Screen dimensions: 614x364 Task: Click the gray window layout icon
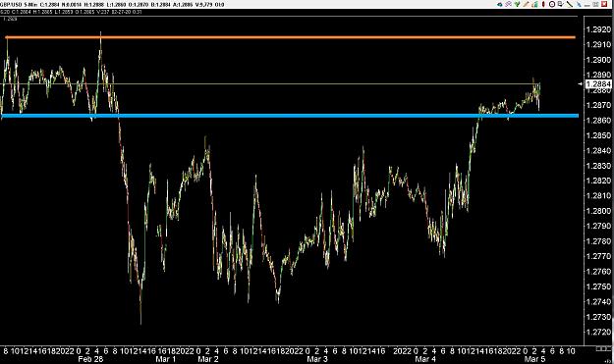point(596,4)
